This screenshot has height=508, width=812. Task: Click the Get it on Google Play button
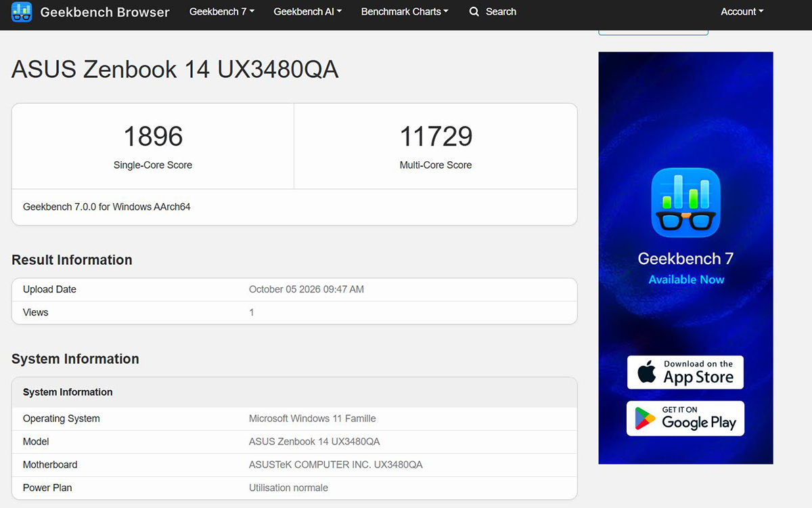(x=685, y=419)
